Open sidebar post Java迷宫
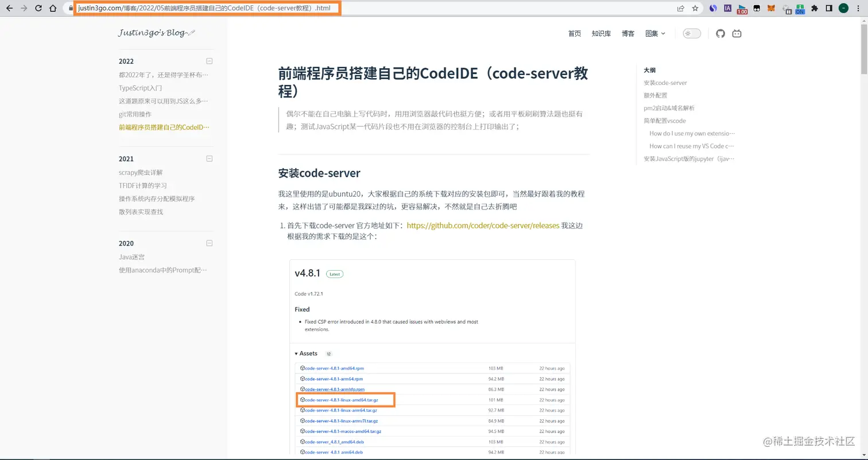 (x=131, y=257)
